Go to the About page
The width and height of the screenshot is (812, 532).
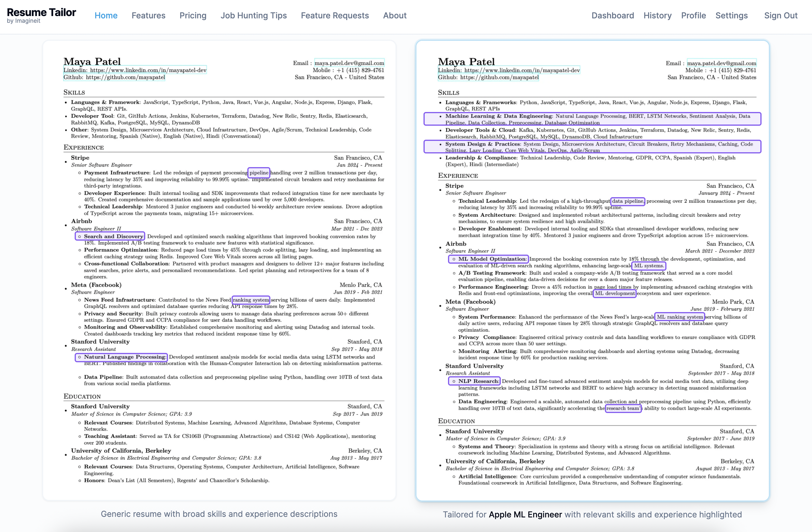click(394, 15)
